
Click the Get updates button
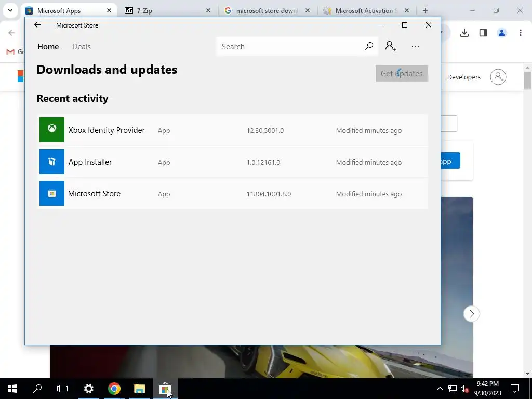tap(402, 73)
